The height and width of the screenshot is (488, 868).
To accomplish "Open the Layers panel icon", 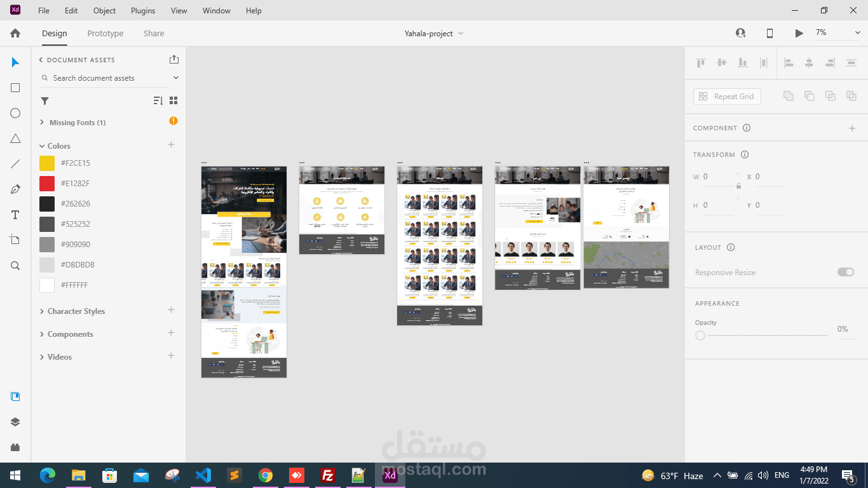I will [x=15, y=422].
